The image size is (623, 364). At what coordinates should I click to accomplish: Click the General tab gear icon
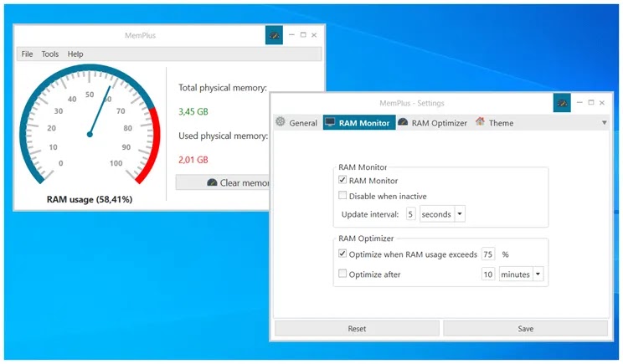point(281,122)
